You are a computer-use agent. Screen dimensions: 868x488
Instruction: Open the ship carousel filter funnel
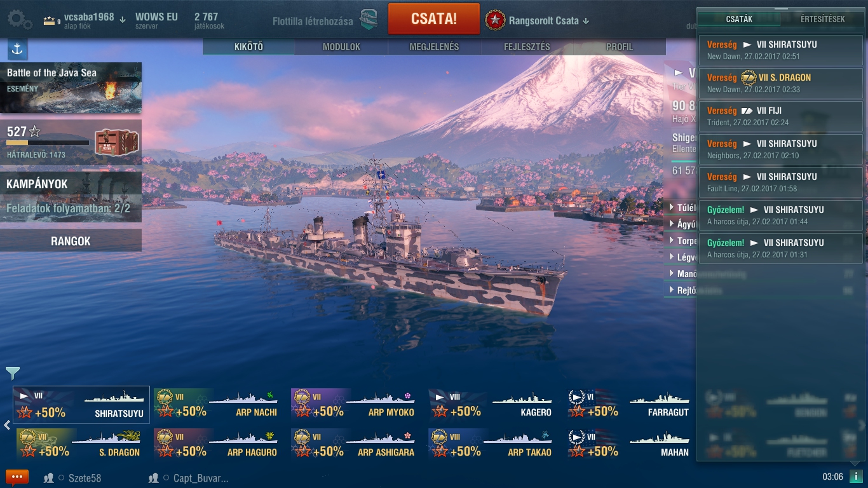coord(13,373)
